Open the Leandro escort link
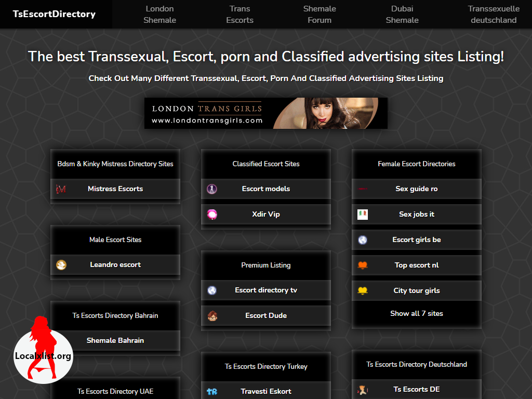 [115, 265]
